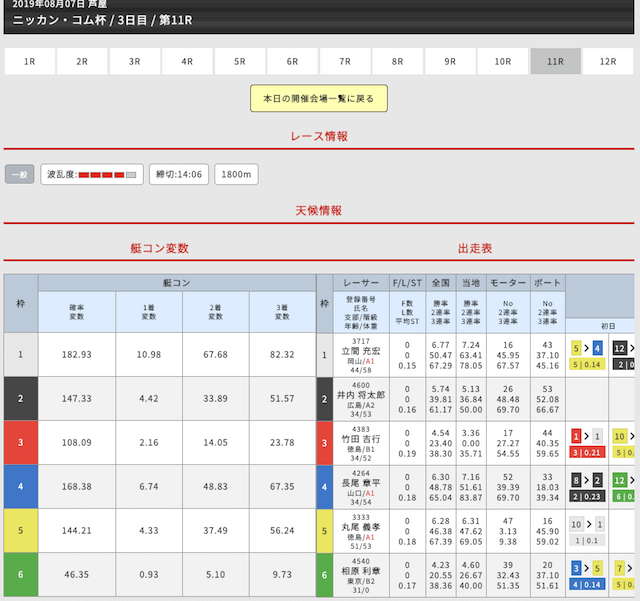Click the 3着変数 column header

[x=282, y=312]
